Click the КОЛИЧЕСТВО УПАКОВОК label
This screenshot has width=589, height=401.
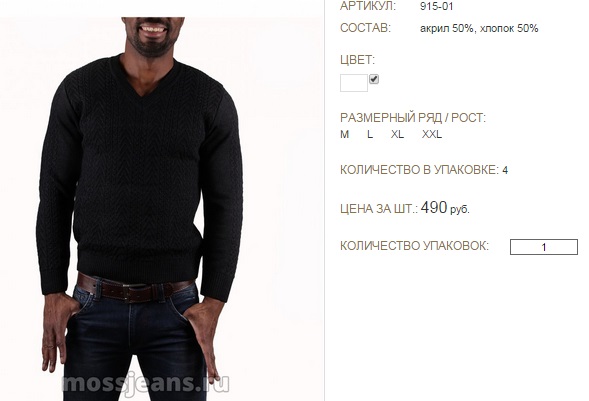pos(414,246)
